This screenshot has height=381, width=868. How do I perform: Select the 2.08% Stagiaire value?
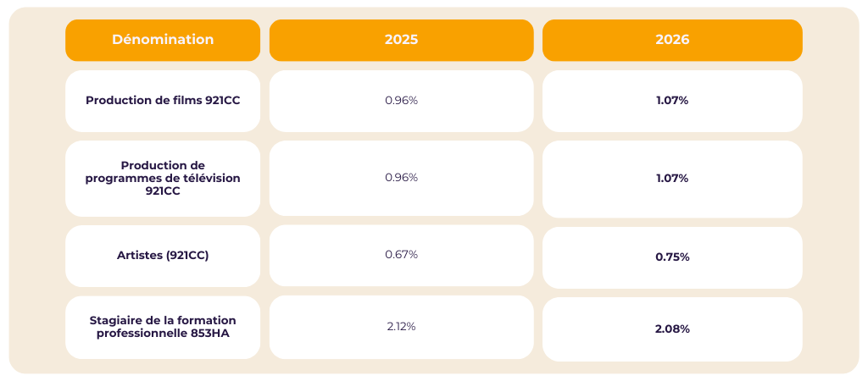pos(672,329)
